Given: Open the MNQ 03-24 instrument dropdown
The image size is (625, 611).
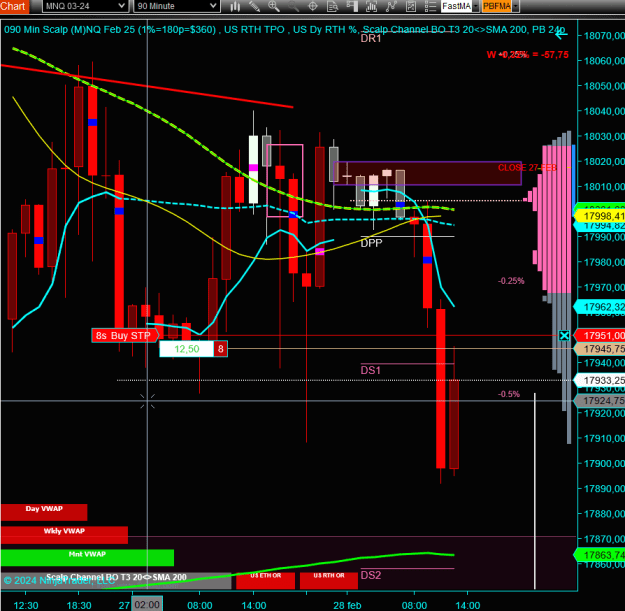Looking at the screenshot, I should click(x=85, y=6).
